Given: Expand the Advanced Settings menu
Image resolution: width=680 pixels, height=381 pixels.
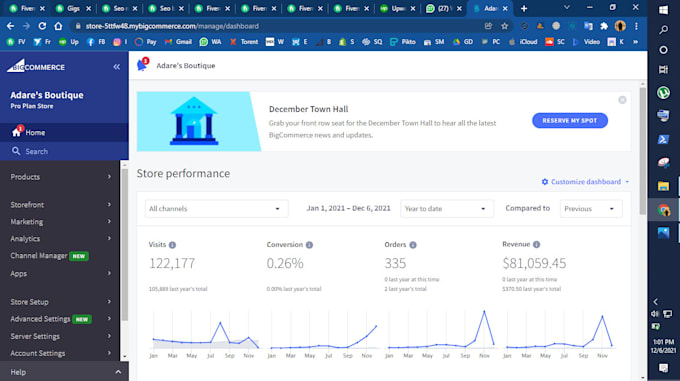Looking at the screenshot, I should 61,319.
